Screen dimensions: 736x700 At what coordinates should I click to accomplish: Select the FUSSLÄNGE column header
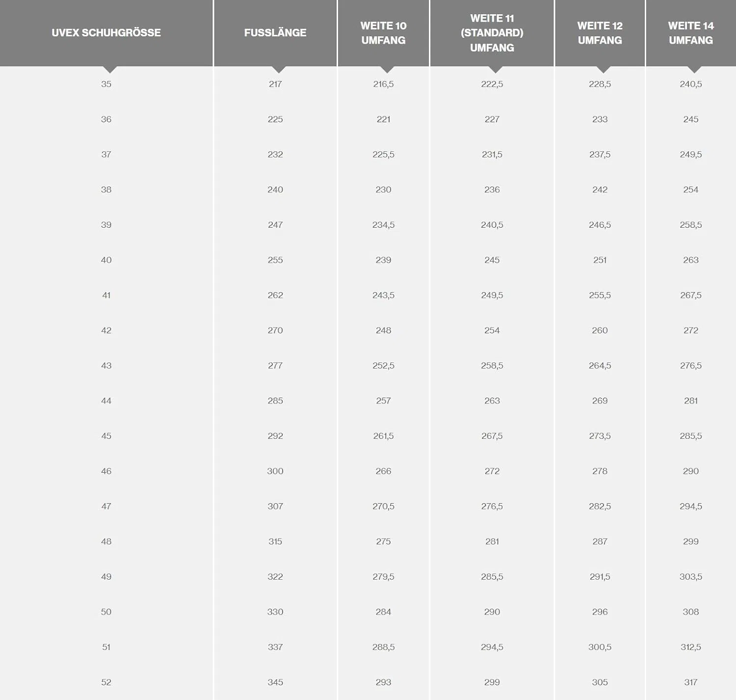[x=275, y=32]
